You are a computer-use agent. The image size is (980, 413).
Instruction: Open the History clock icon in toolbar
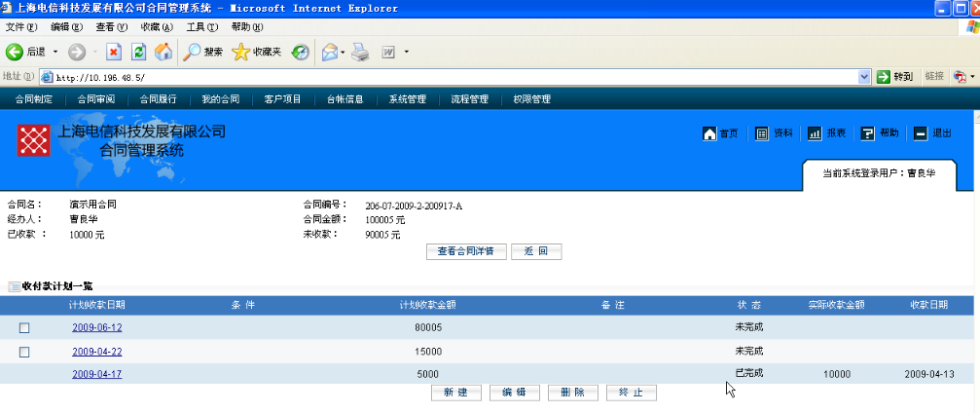[x=301, y=52]
